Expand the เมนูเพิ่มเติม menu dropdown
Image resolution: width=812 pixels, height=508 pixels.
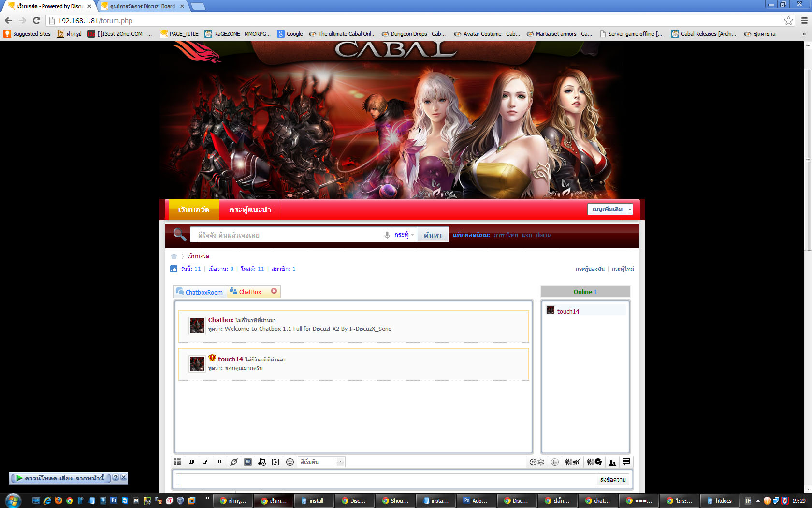point(630,209)
